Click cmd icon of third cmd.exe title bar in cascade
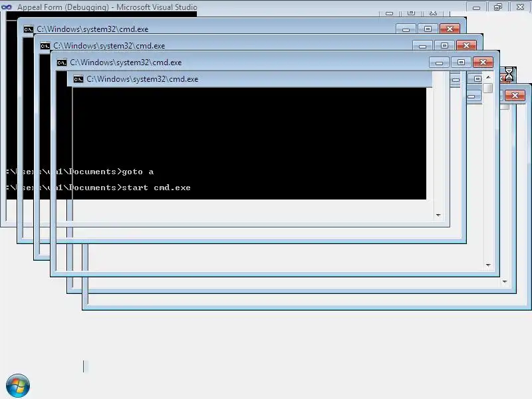This screenshot has height=399, width=532. (62, 63)
